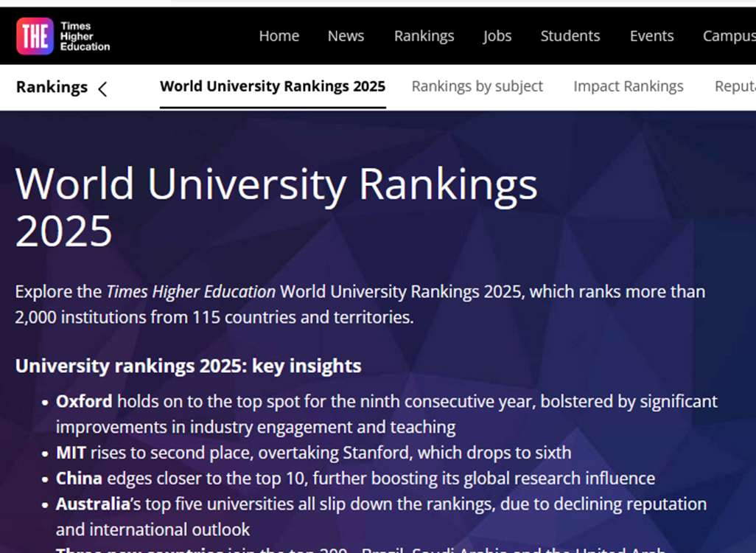This screenshot has height=553, width=756.
Task: Click the bold MIT text in the bullet list
Action: pyautogui.click(x=71, y=453)
